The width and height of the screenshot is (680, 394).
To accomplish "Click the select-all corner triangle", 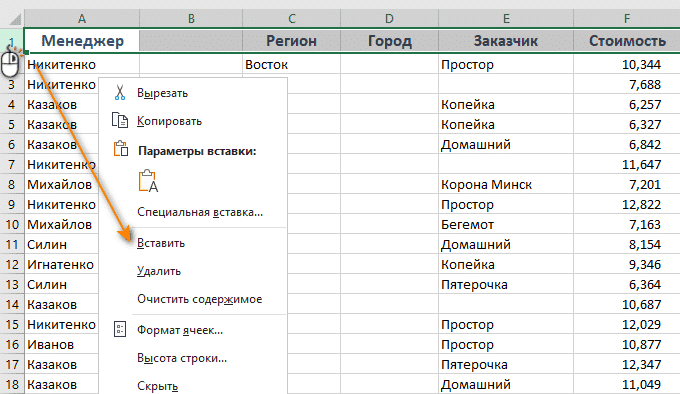I will (15, 20).
